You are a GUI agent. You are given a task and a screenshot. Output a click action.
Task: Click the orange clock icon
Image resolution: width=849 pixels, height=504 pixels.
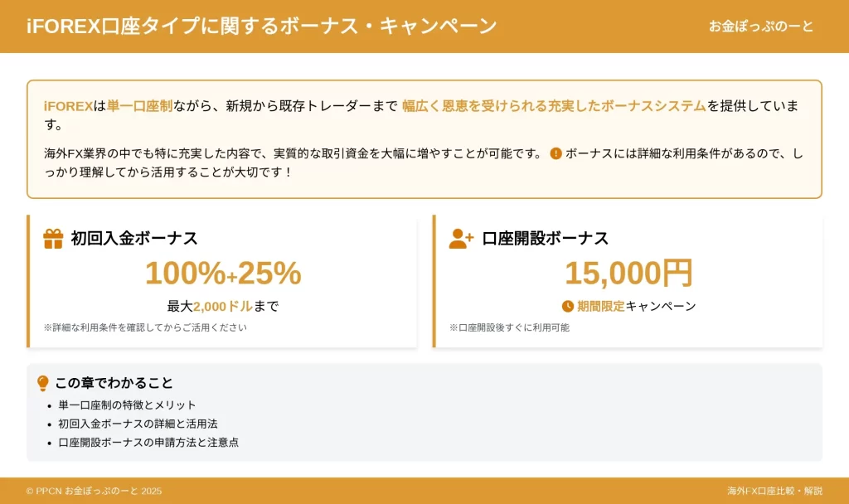click(567, 307)
